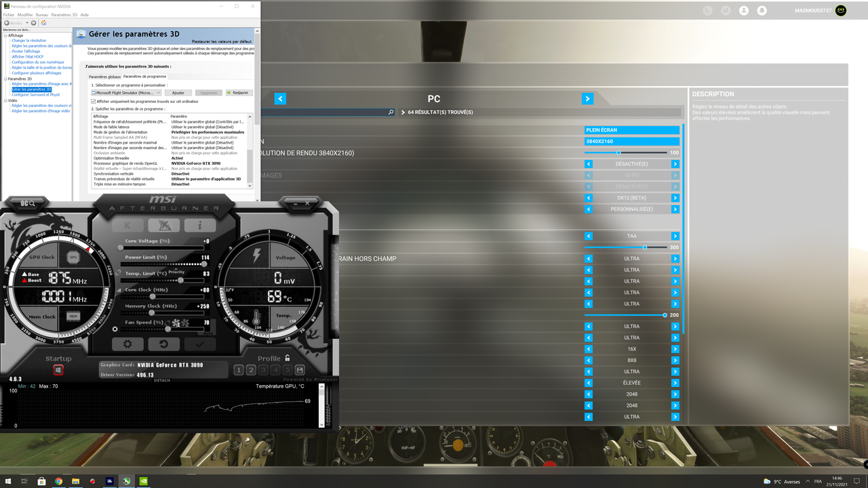
Task: Click the forward navigation arrow in NVIDIA panel
Action: 33,23
